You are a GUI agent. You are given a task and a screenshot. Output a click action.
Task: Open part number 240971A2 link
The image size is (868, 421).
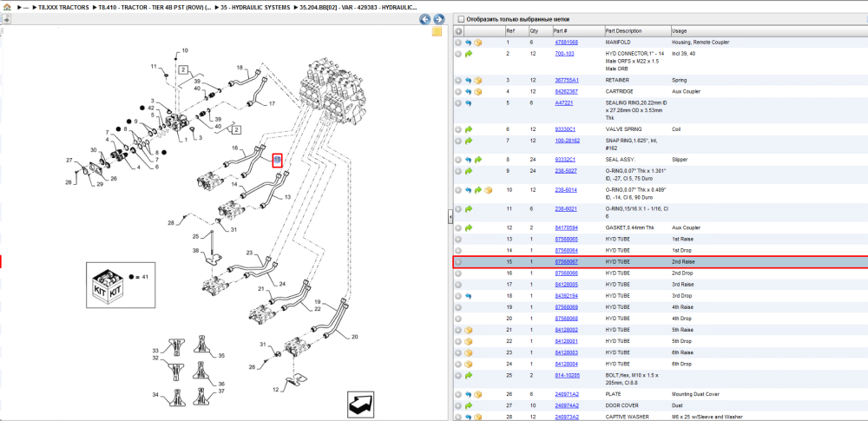click(567, 394)
